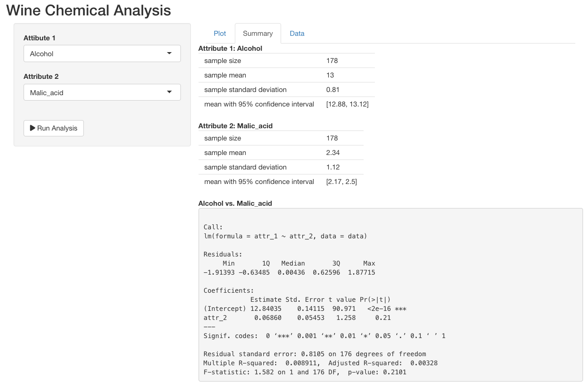
Task: Select the Alcohol sample mean value 13
Action: [x=330, y=75]
